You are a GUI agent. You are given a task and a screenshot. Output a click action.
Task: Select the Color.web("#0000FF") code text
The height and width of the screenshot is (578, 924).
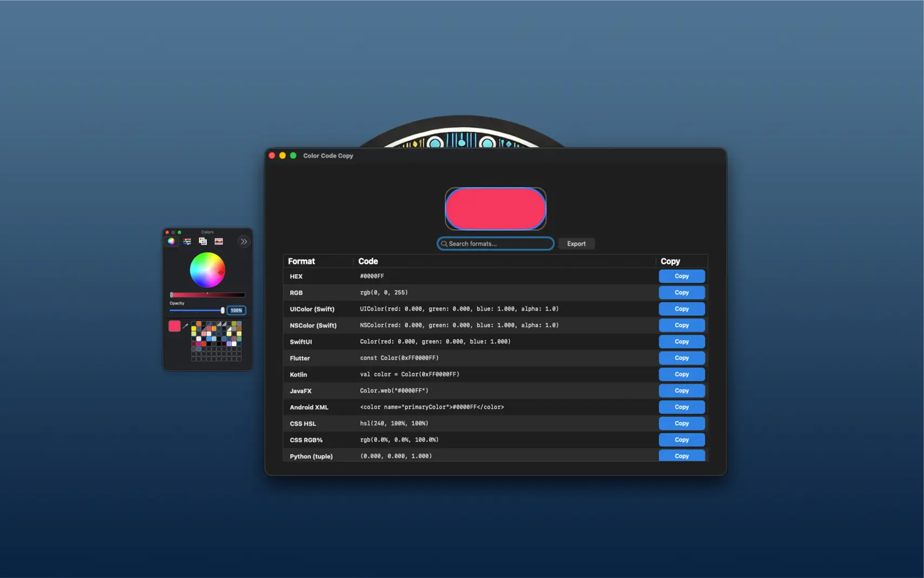tap(394, 391)
